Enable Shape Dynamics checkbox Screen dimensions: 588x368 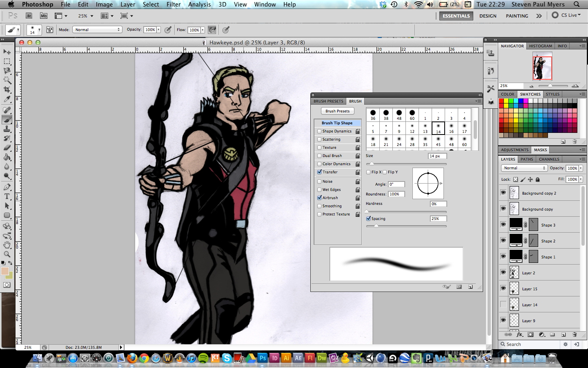(319, 131)
